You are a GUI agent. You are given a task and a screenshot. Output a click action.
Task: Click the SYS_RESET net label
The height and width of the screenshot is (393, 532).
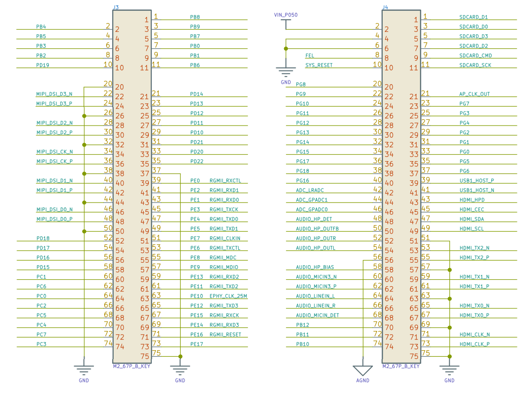click(319, 65)
